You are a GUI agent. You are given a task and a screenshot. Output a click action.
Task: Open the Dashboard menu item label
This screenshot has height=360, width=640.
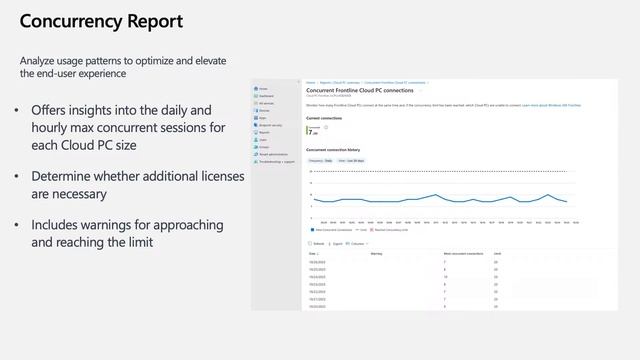point(267,96)
